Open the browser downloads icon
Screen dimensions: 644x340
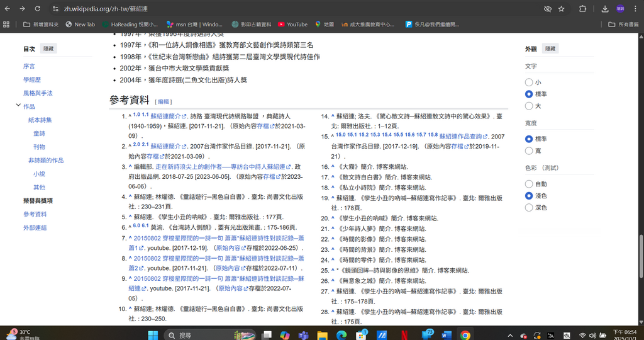tap(604, 9)
